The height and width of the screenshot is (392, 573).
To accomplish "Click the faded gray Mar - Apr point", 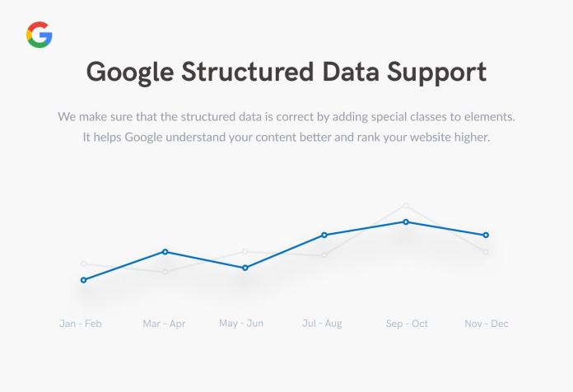I will (x=165, y=272).
